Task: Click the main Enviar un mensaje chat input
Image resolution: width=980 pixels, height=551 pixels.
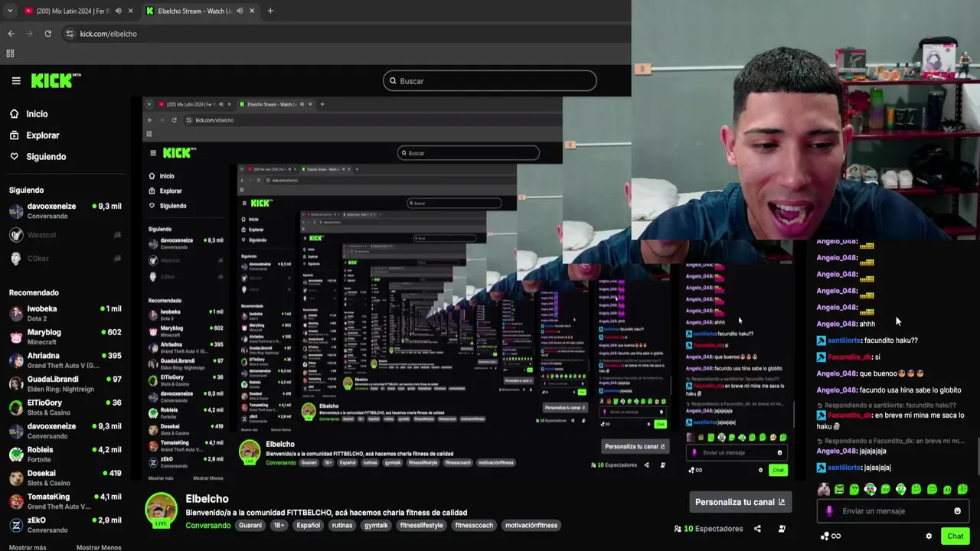Action: pos(894,511)
